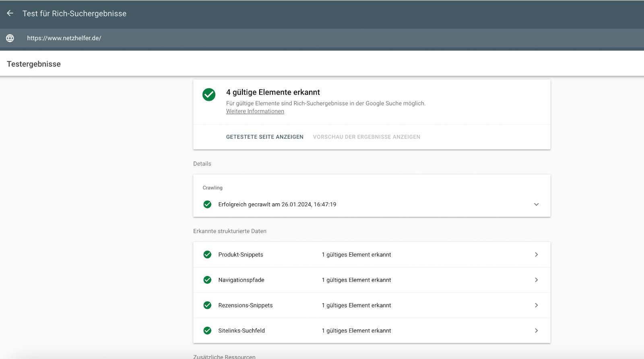Open the Navigationspfade row chevron
The height and width of the screenshot is (359, 644).
click(536, 280)
